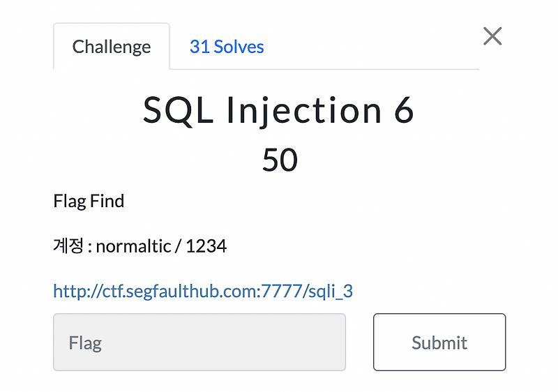Click the password text "1234"
The height and width of the screenshot is (392, 558).
coord(206,246)
